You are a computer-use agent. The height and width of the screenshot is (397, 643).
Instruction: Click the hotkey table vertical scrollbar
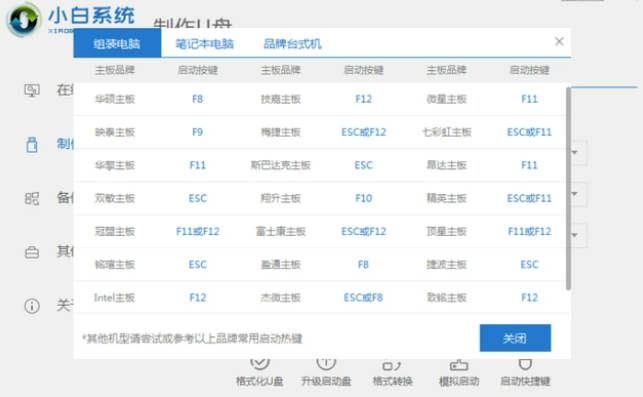point(568,188)
